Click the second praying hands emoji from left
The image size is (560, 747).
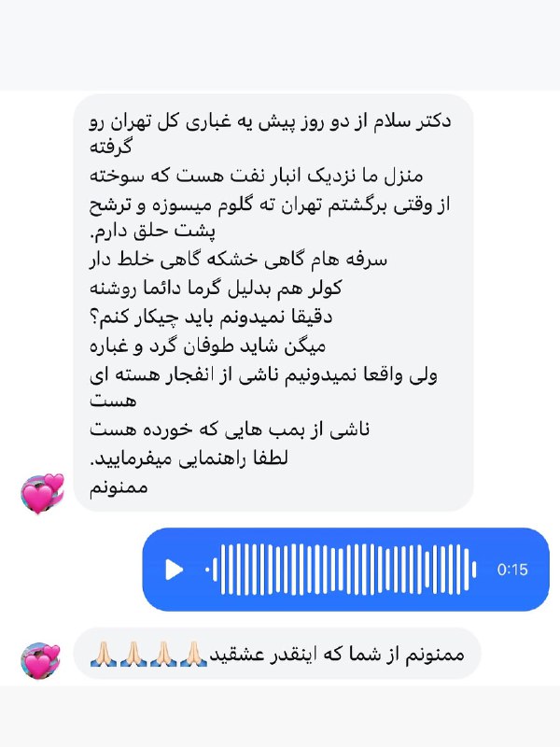[133, 655]
